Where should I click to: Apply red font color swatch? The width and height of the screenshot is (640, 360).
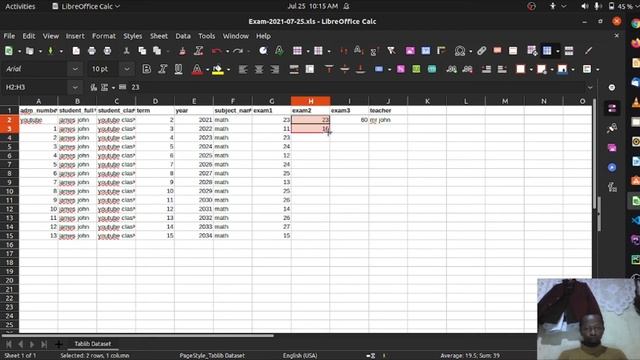click(x=197, y=69)
